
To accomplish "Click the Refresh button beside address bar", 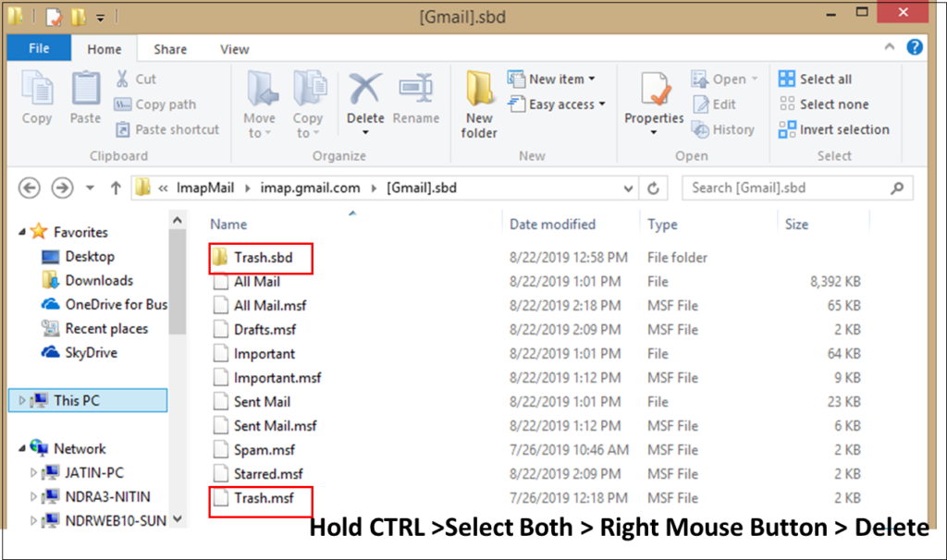I will coord(653,189).
